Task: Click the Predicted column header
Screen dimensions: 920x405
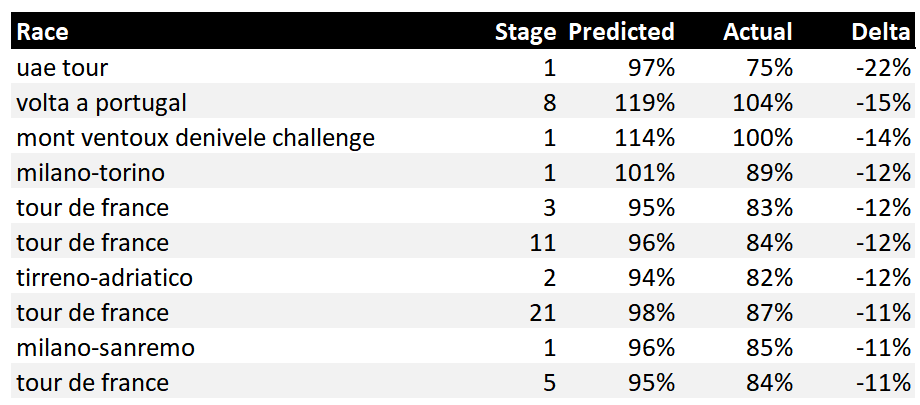Action: [x=621, y=32]
